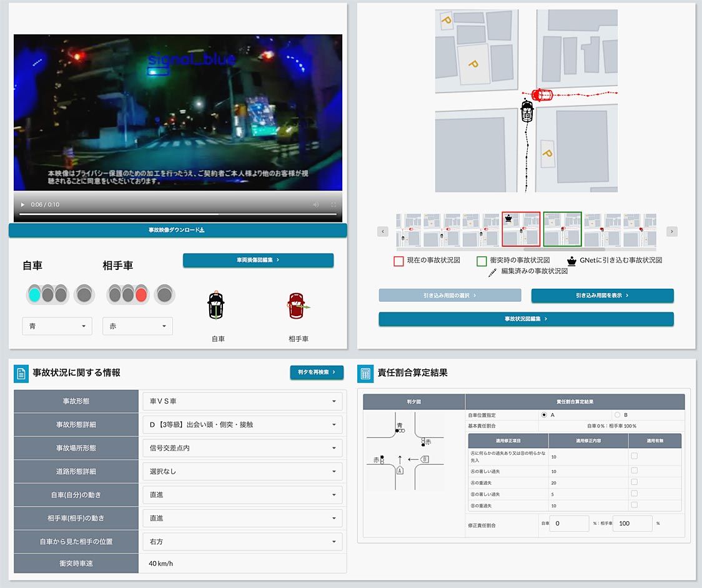The image size is (702, 588).
Task: Select the green-bordered collision-time thumbnail
Action: click(562, 230)
